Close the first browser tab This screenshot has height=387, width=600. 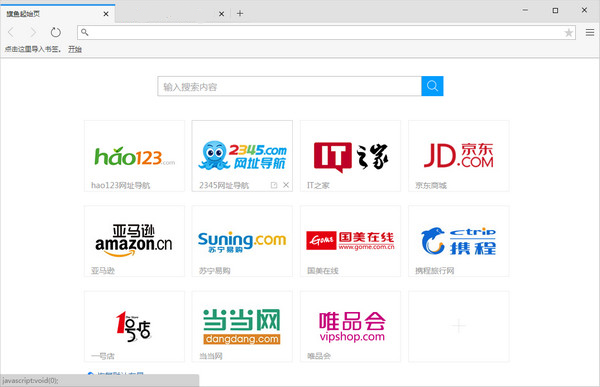[x=106, y=14]
